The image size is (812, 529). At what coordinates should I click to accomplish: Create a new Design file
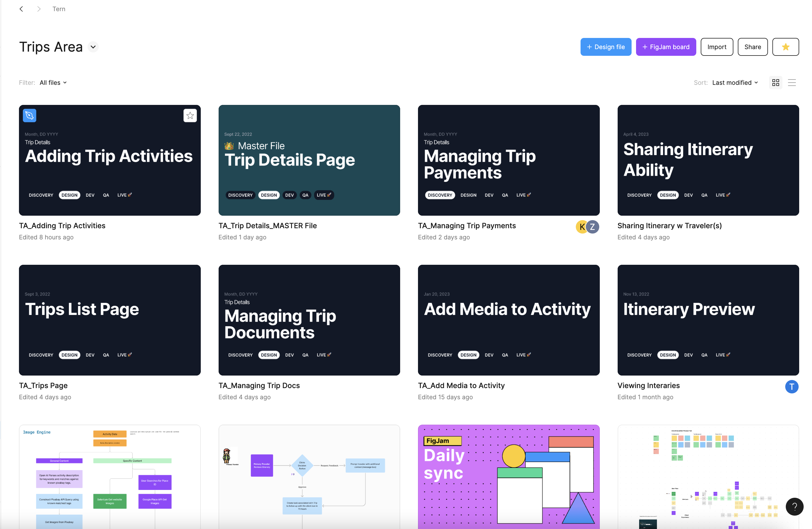pos(606,47)
